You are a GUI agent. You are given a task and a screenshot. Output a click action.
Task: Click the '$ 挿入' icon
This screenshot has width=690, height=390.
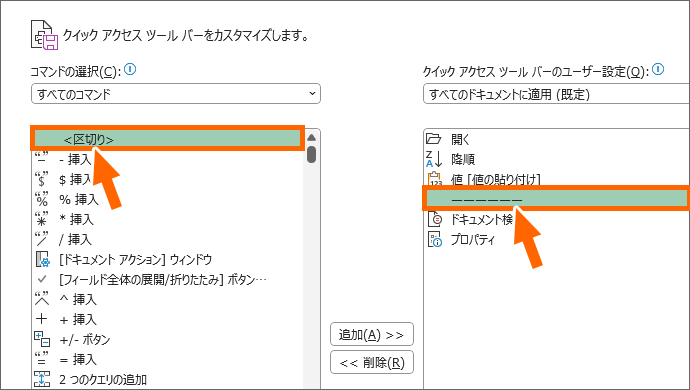[42, 179]
